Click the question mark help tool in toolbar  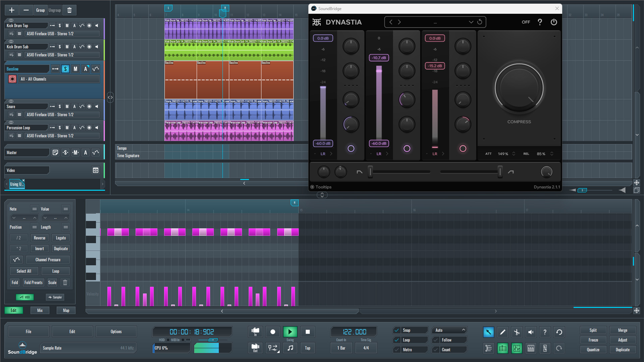545,332
